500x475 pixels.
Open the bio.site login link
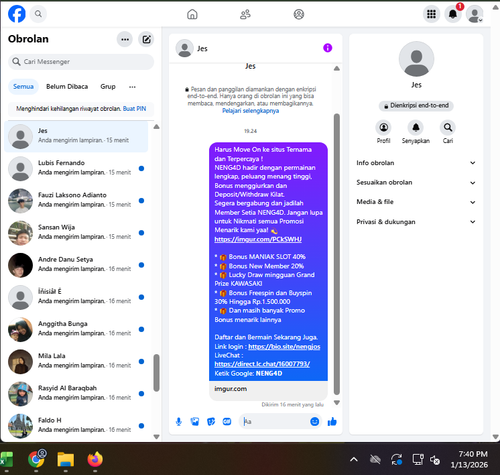tap(284, 347)
